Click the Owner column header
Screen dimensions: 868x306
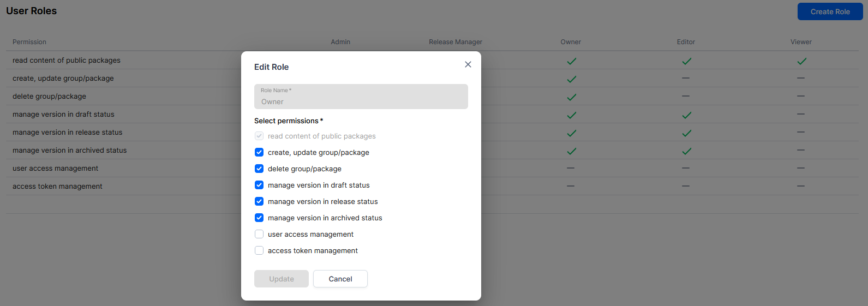[x=571, y=42]
